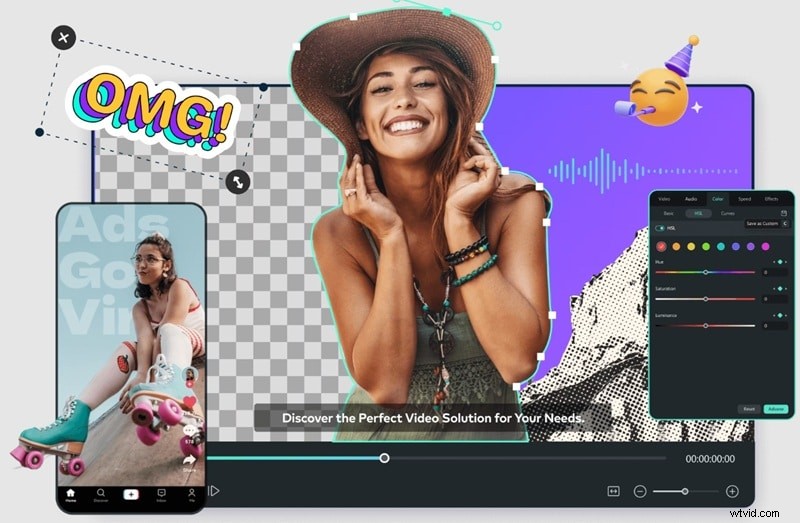
Task: Click the curve handle above the hat
Action: [497, 25]
